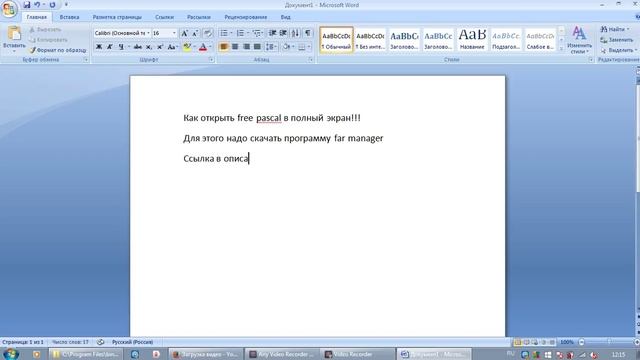Center align the text
This screenshot has width=640, height=360.
click(x=235, y=47)
